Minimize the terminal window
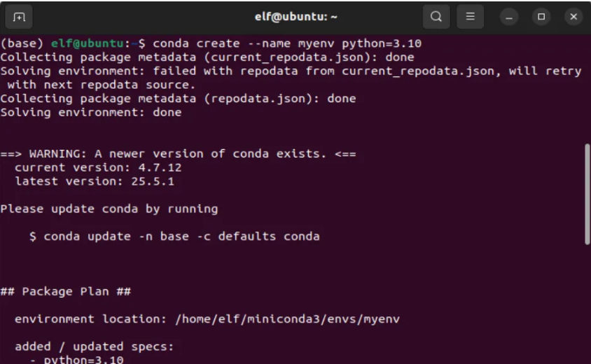Screen dimensions: 591x364 click(509, 17)
